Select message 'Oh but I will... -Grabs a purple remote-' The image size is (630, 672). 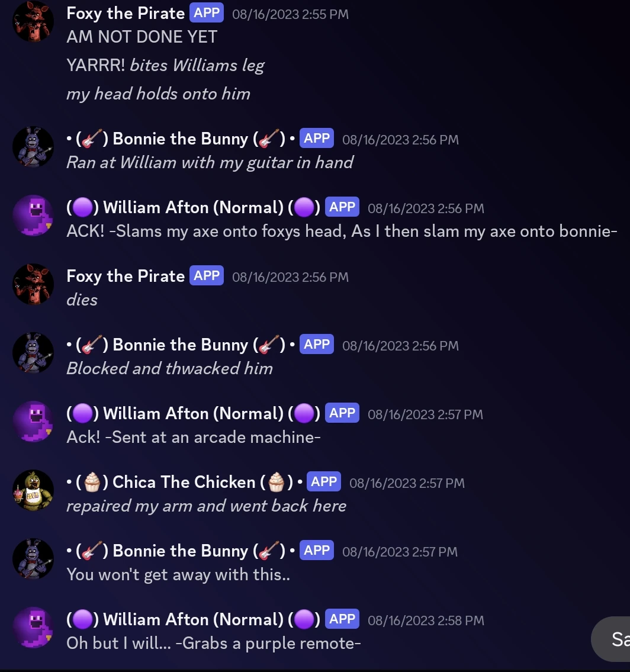213,644
